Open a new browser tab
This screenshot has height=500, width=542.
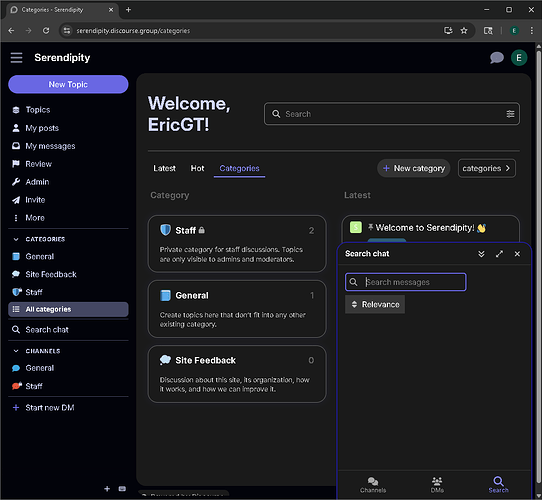tap(128, 10)
